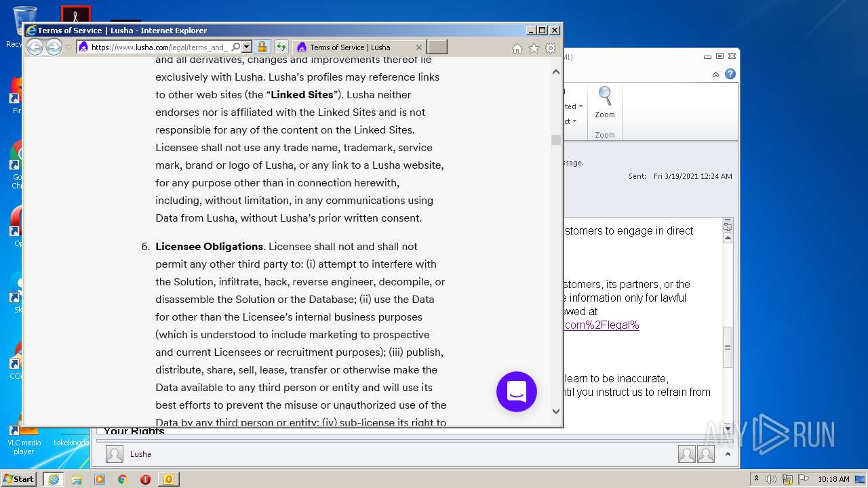The width and height of the screenshot is (868, 488).
Task: Click Show Desktop button at taskbar end
Action: click(x=861, y=479)
